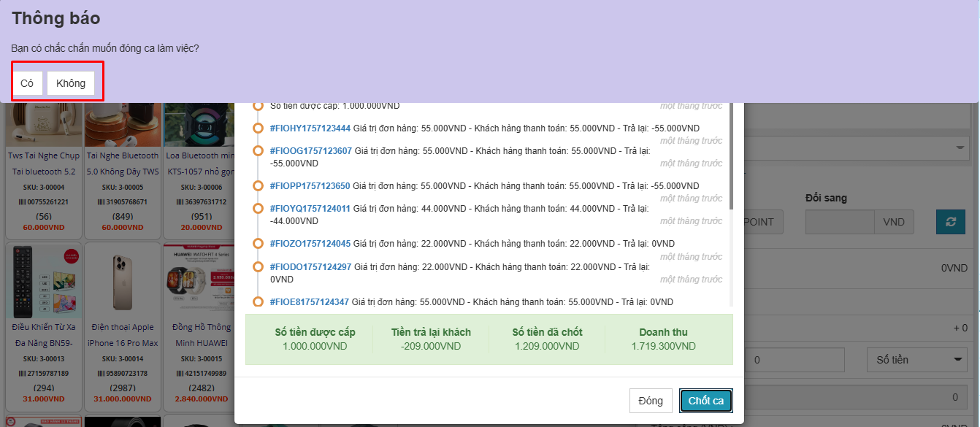Click the blue refresh conversion icon
The image size is (980, 427).
[x=950, y=222]
